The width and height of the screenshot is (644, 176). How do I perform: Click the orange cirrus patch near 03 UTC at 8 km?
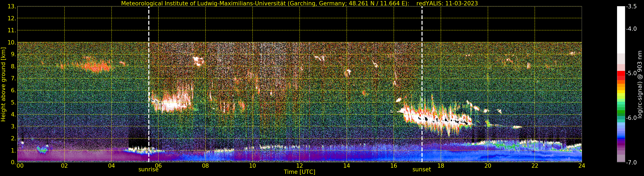coord(96,66)
